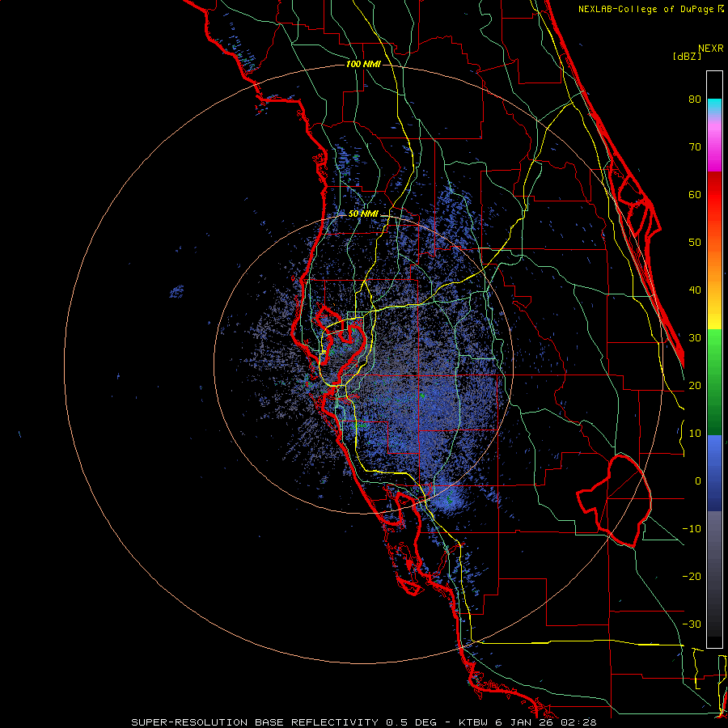The height and width of the screenshot is (728, 728).
Task: Click the -30 value on the dBZ scale
Action: click(x=692, y=624)
